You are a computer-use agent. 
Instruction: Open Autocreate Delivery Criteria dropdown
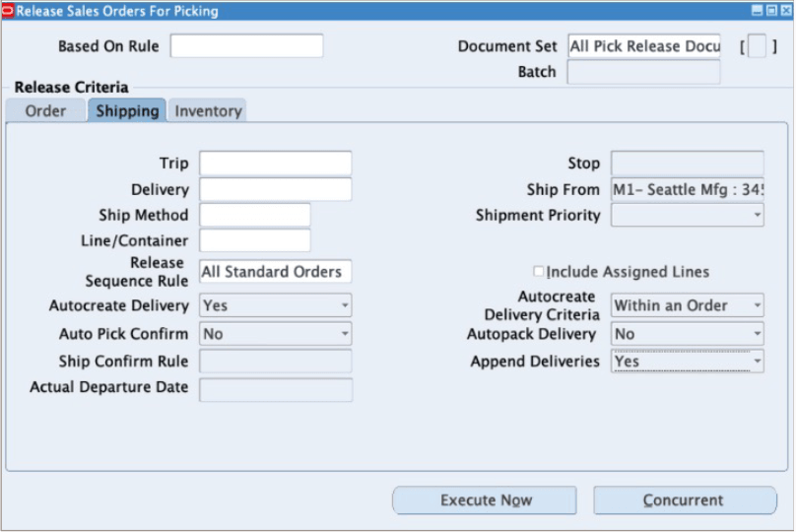[x=688, y=305]
